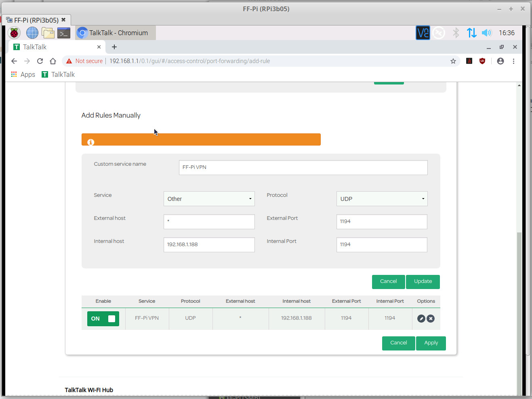The image size is (532, 399).
Task: Click the edit pencil icon for FF-Pi VPN rule
Action: (421, 319)
